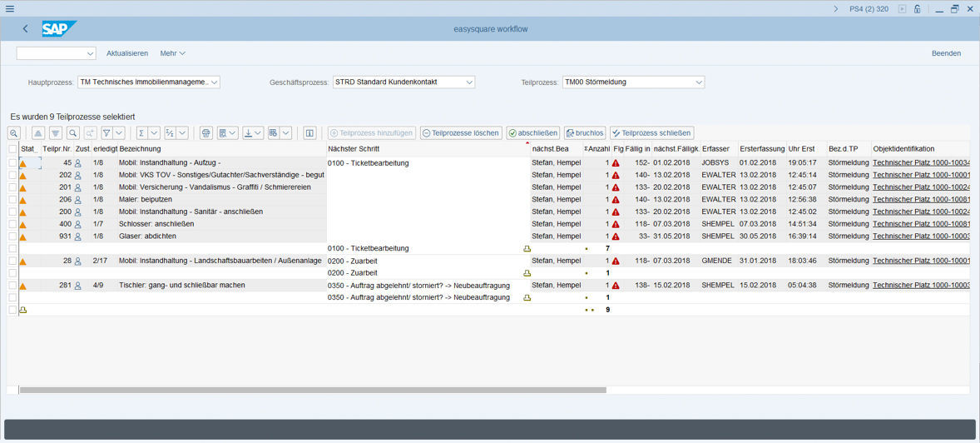Viewport: 980px width, 443px height.
Task: Click the Teilprozesse löschen button
Action: [461, 133]
